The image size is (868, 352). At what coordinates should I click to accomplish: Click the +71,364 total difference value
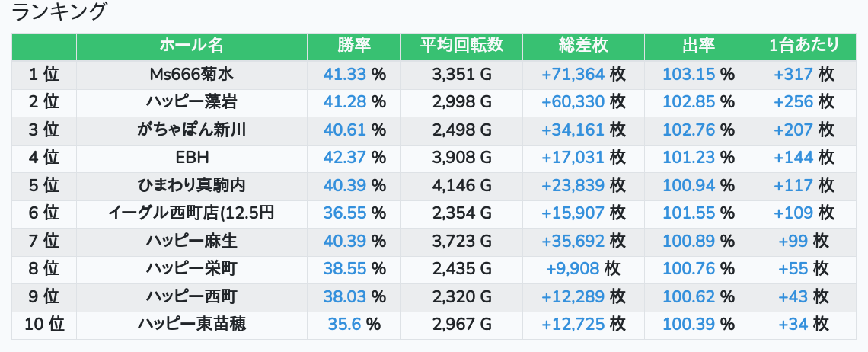pos(573,74)
